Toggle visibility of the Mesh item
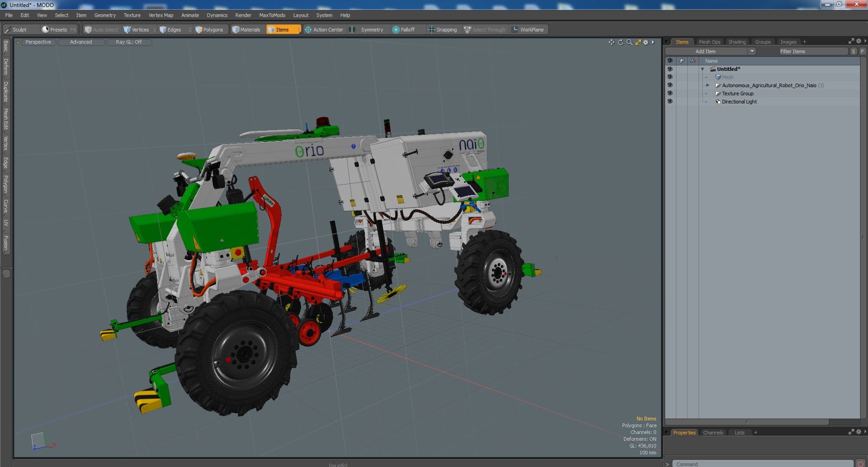The image size is (868, 467). (670, 77)
